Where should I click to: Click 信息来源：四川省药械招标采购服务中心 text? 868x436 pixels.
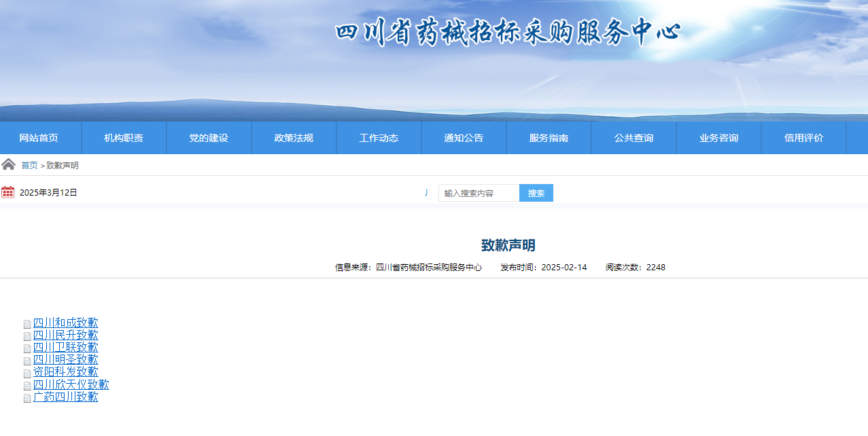(409, 268)
